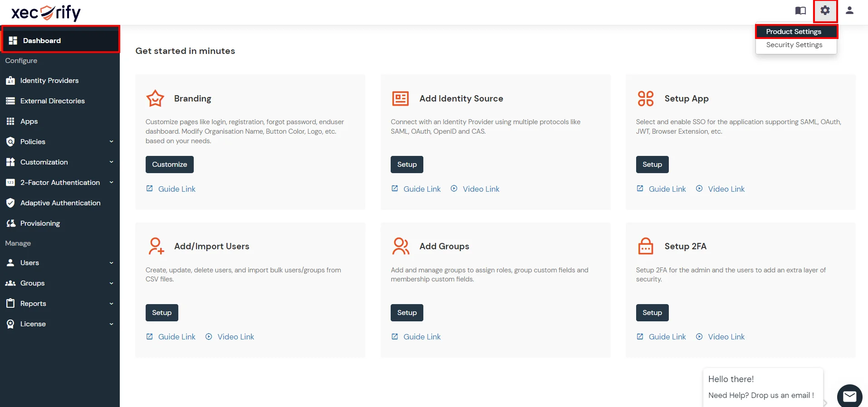
Task: Click the Users person icon in sidebar
Action: tap(10, 263)
